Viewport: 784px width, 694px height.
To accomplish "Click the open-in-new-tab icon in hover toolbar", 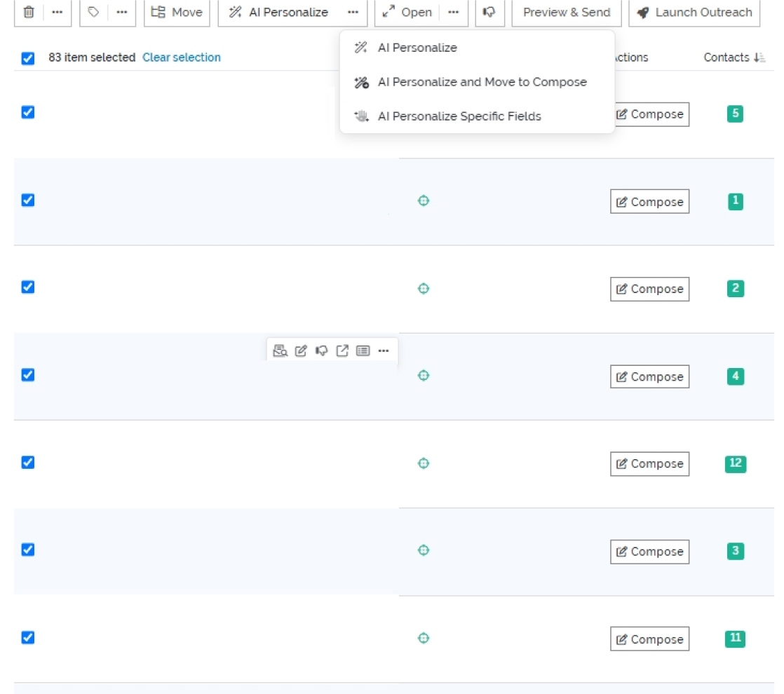I will [342, 351].
